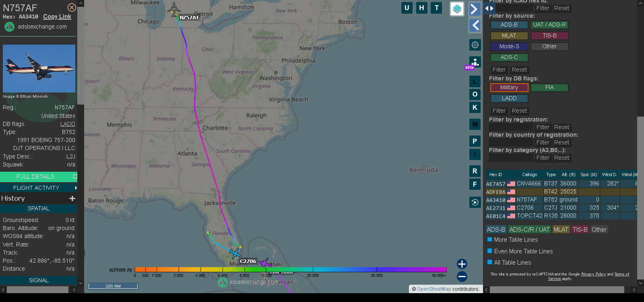
Task: Click the U map button
Action: tap(407, 8)
